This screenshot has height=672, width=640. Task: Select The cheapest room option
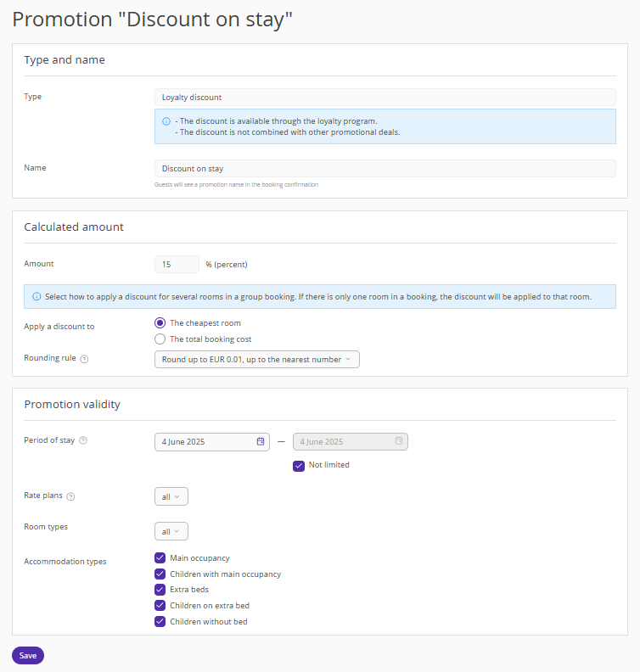(160, 322)
